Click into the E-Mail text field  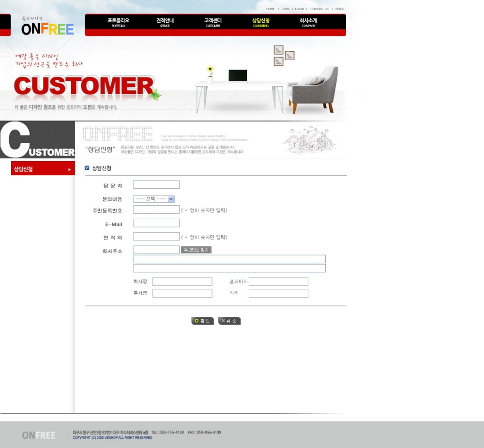click(156, 223)
